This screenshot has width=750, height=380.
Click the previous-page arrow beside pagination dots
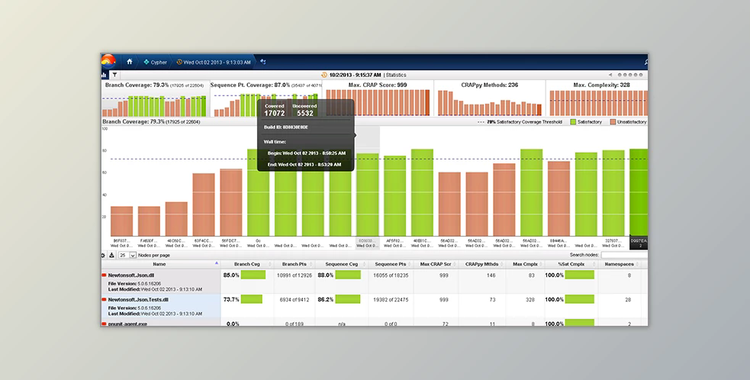[610, 75]
